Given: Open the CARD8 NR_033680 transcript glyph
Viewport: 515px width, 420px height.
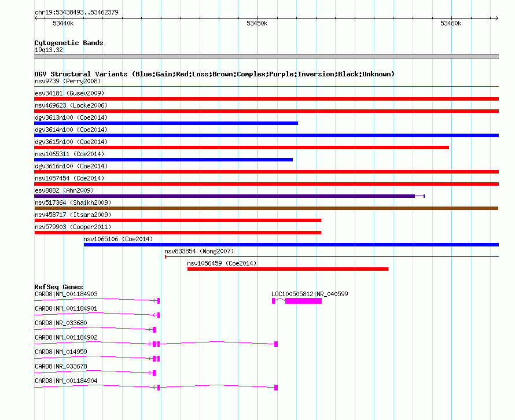Looking at the screenshot, I should click(x=95, y=329).
